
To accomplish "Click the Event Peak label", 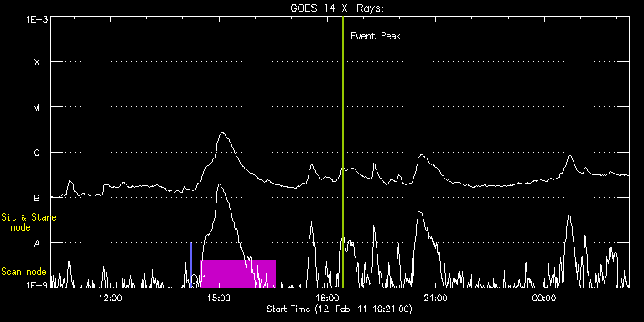I will point(376,36).
